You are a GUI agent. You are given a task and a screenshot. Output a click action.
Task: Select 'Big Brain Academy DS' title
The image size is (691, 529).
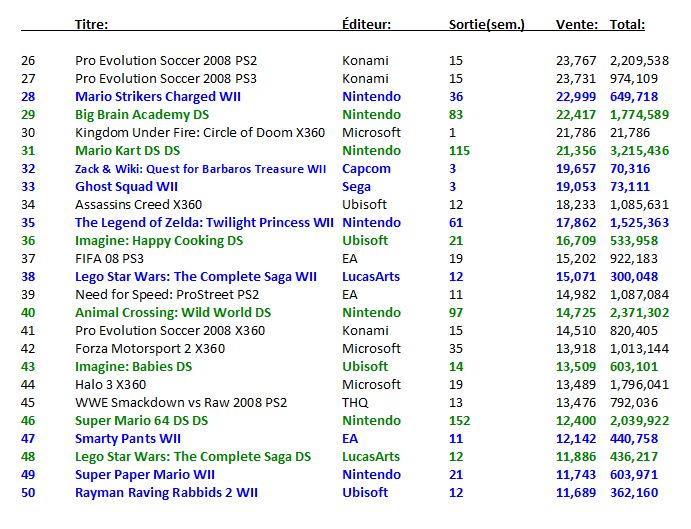coord(142,115)
